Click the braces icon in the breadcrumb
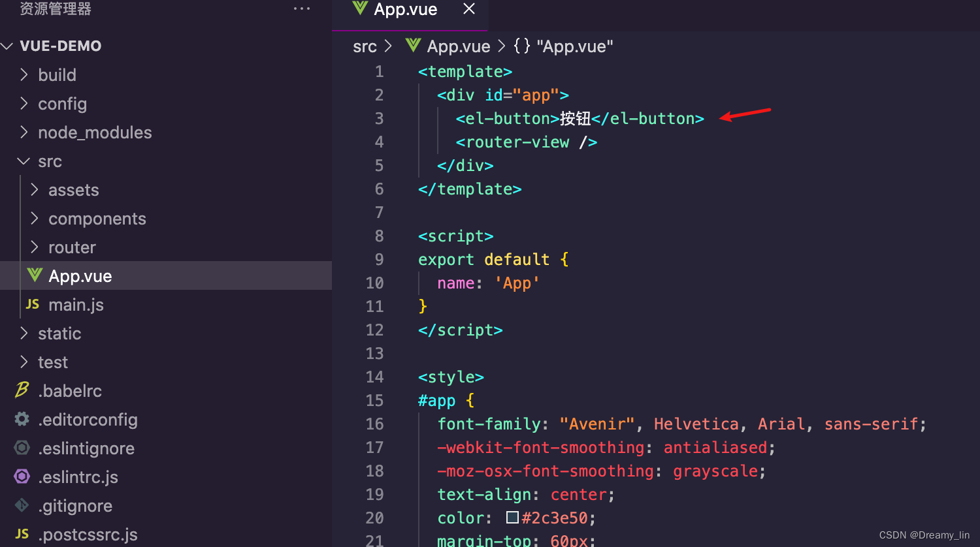980x547 pixels. (x=522, y=46)
